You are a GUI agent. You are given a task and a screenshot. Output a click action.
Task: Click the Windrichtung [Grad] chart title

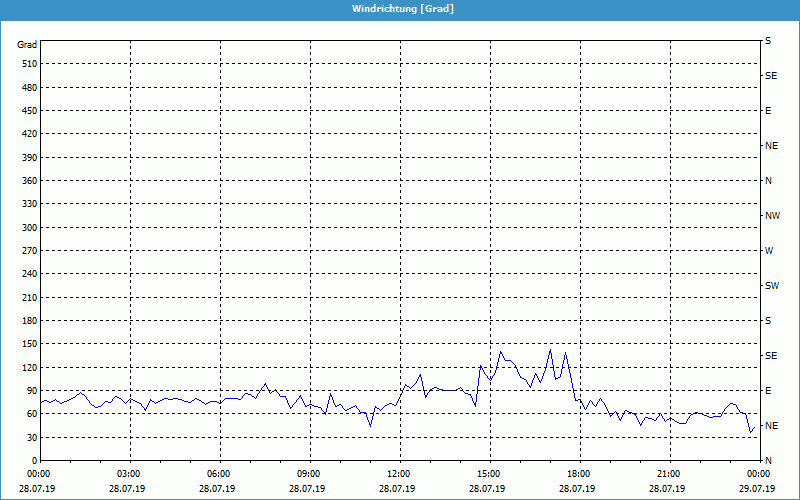click(x=402, y=9)
